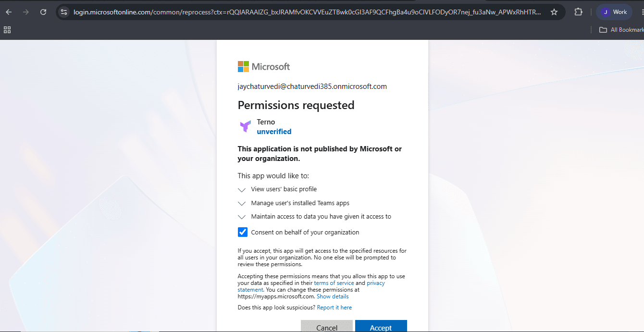Open the apps grid in bookmarks bar
This screenshot has width=644, height=332.
tap(7, 30)
